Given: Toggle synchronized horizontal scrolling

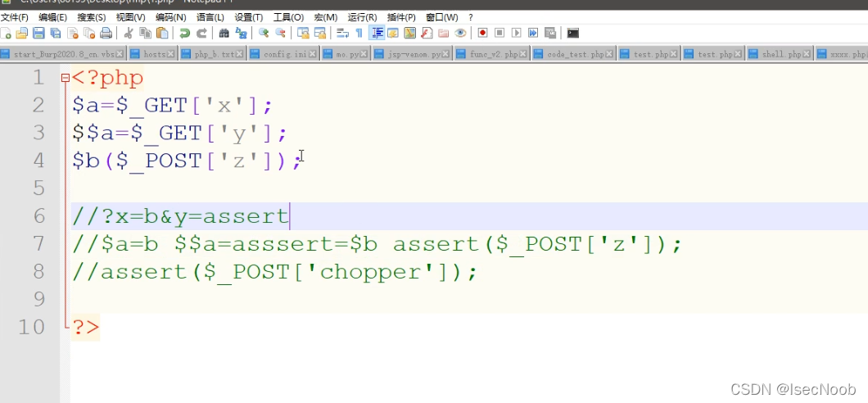Looking at the screenshot, I should coord(320,34).
